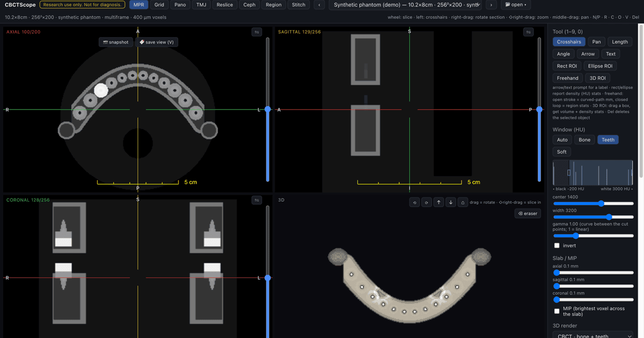Screen dimensions: 644x338
Task: Enable MIP brightest voxel checkbox
Action: pyautogui.click(x=557, y=311)
